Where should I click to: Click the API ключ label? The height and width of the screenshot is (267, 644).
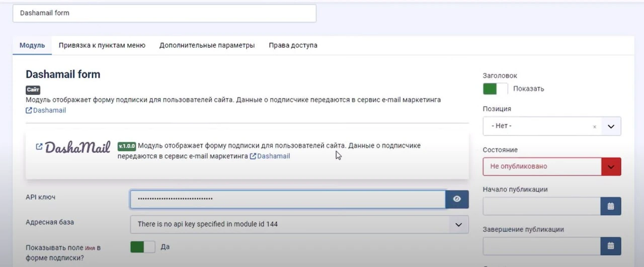41,197
